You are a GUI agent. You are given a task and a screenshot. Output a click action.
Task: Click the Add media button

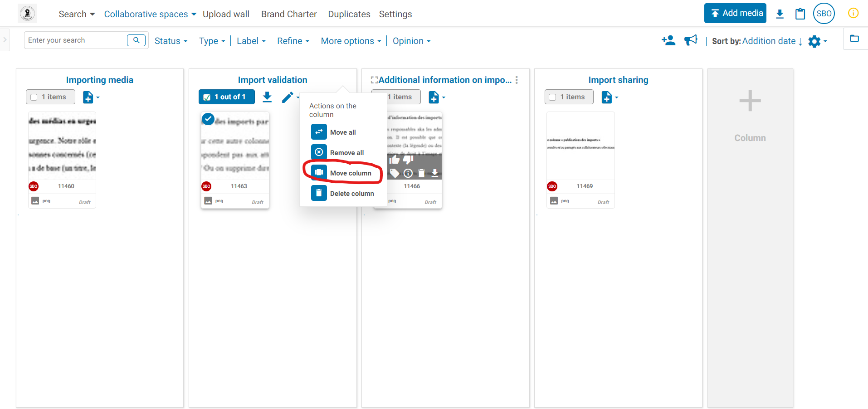(735, 13)
